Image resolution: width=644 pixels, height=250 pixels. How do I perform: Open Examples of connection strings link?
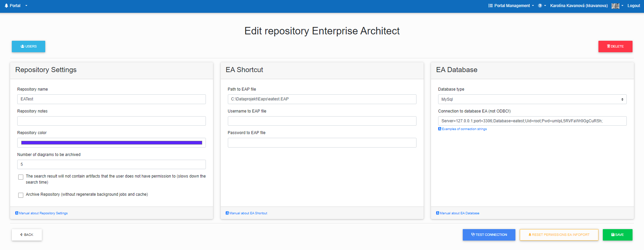(462, 129)
